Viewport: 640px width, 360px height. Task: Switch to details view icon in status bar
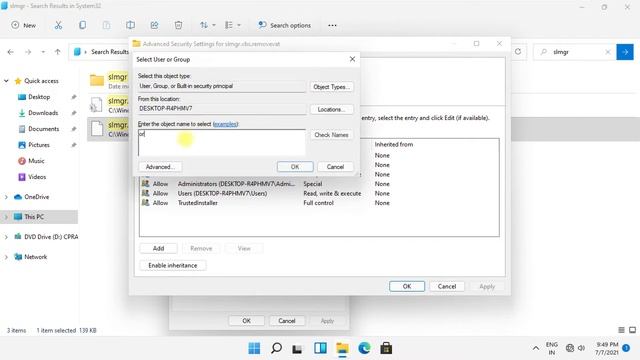[621, 330]
